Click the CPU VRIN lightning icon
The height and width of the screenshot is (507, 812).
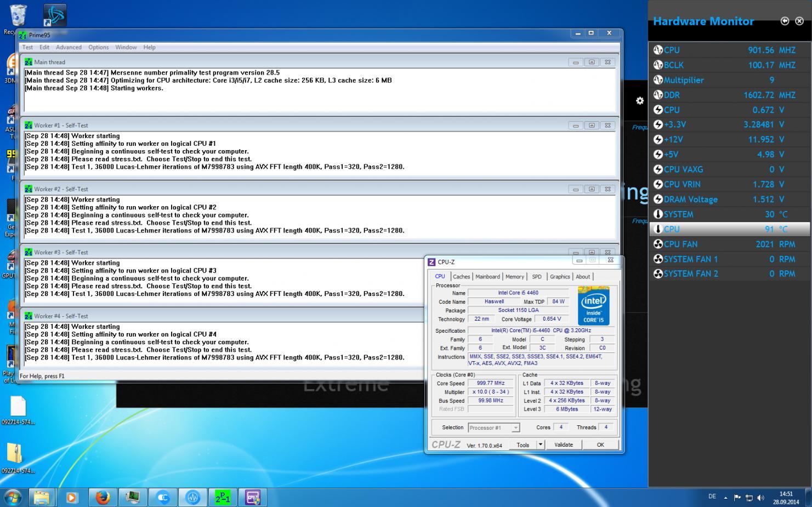tap(658, 184)
